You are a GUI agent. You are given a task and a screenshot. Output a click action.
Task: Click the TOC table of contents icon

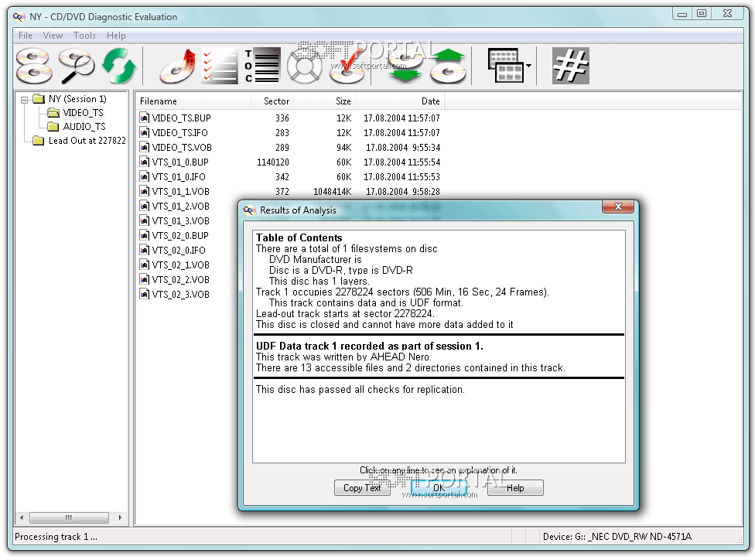(x=262, y=66)
